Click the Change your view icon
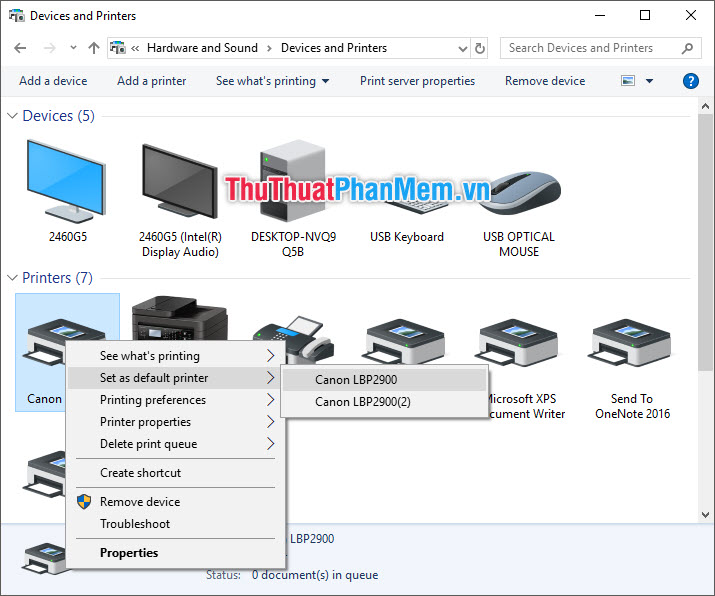The width and height of the screenshot is (715, 596). (x=628, y=81)
